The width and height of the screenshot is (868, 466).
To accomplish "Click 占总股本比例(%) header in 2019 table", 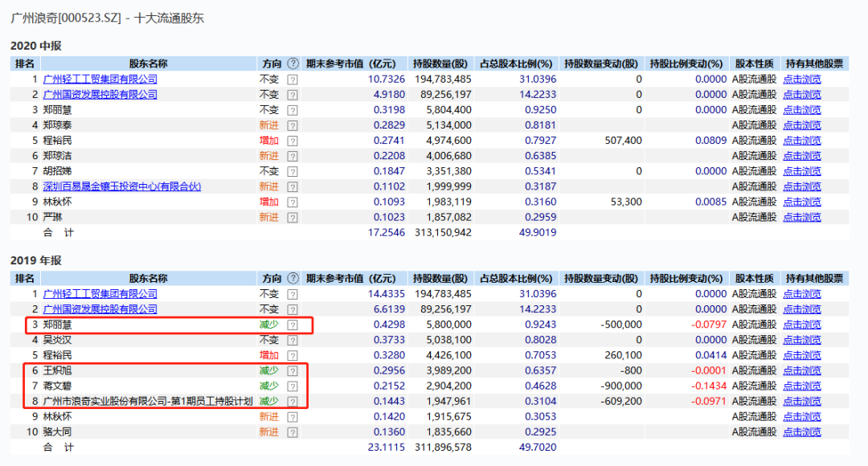I will click(516, 278).
